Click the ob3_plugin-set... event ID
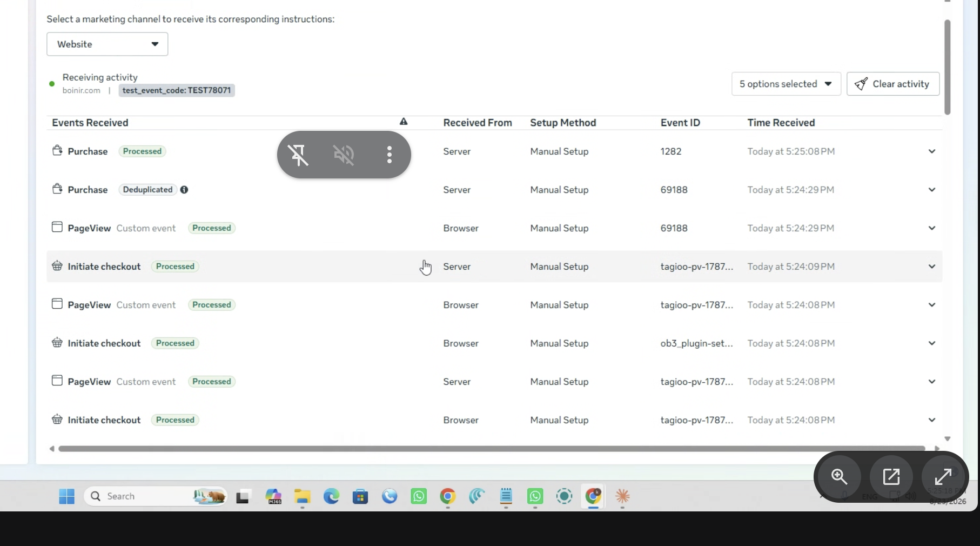 tap(697, 343)
